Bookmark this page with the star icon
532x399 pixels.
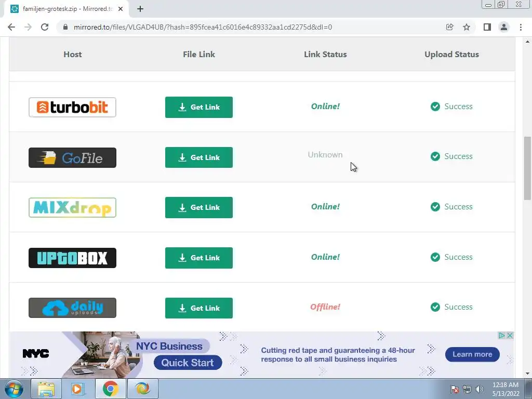[x=467, y=27]
